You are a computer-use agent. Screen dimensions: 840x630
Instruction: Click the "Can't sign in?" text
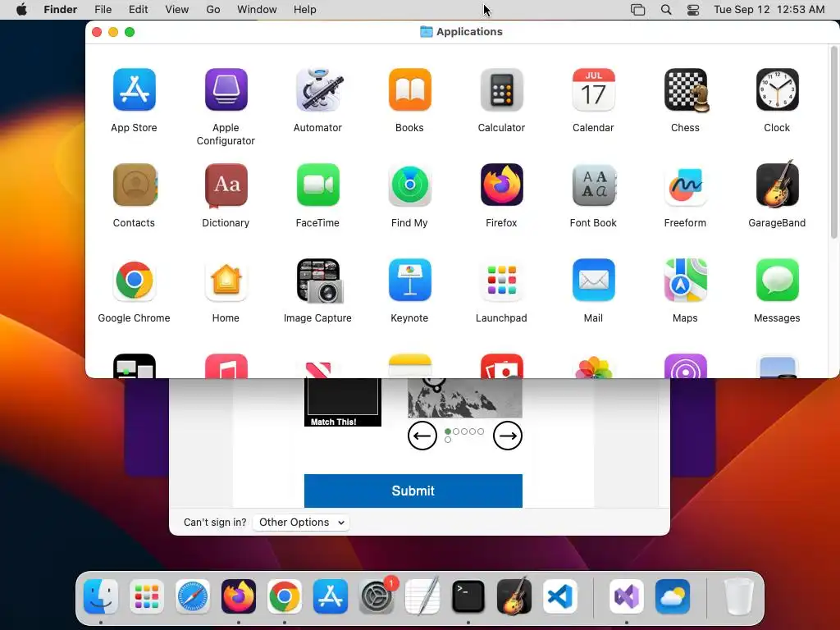pos(215,523)
